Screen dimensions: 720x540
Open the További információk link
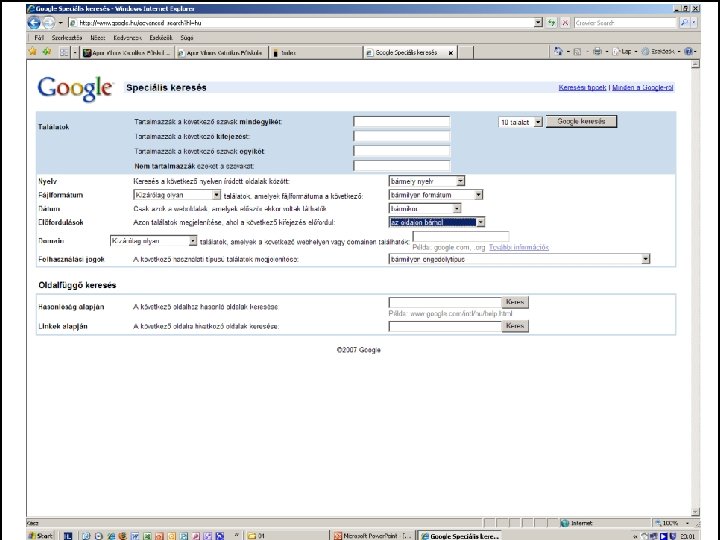click(x=519, y=247)
